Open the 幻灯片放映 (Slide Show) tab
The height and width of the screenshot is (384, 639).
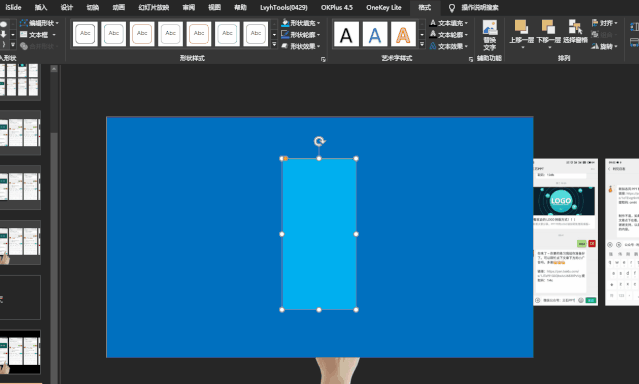154,7
